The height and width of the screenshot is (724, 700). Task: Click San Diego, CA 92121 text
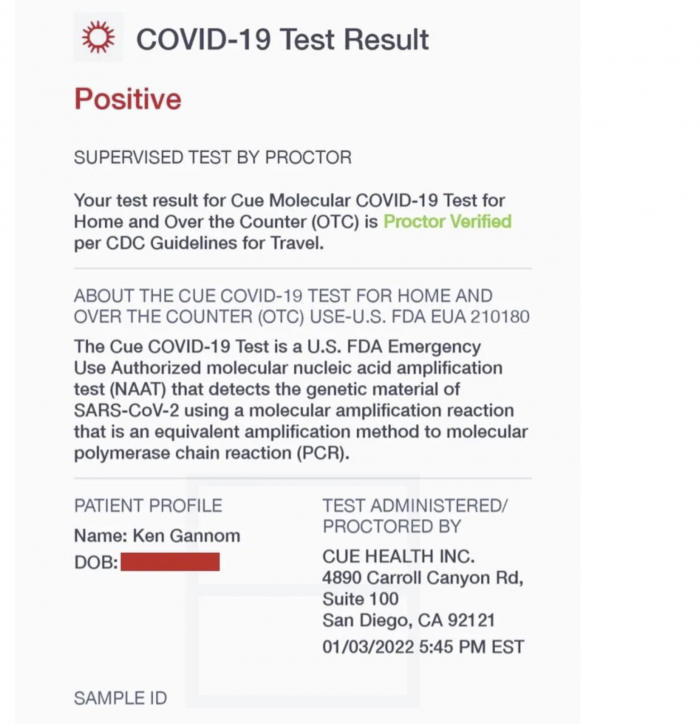tap(408, 621)
